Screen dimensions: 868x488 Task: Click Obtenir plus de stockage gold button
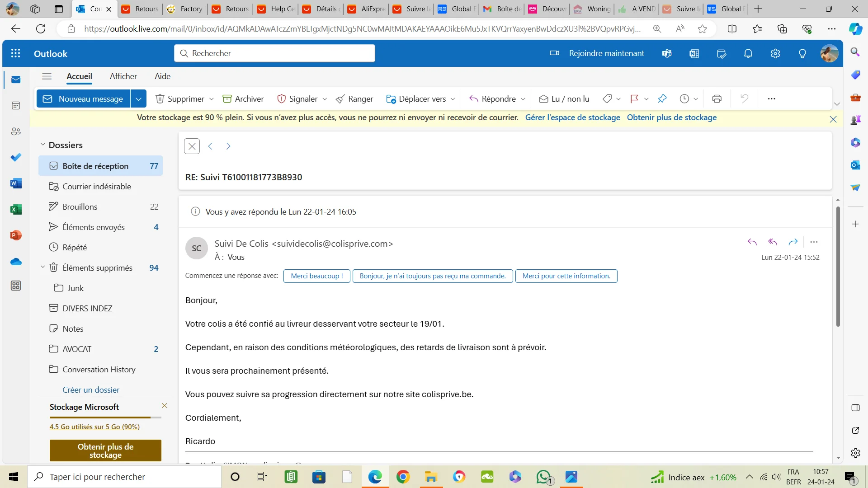(x=105, y=450)
